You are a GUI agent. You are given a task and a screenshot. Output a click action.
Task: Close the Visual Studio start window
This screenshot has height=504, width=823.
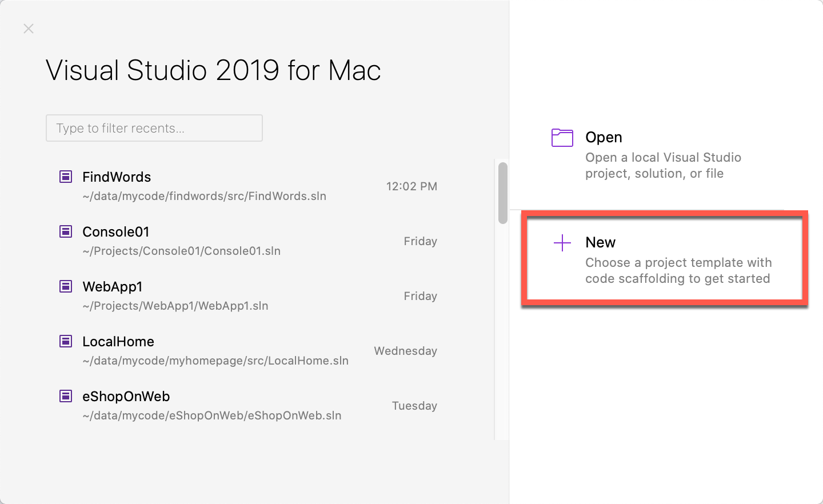28,28
